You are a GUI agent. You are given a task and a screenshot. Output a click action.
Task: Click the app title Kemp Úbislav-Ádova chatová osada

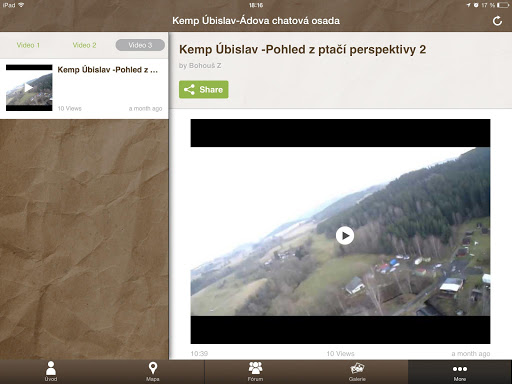[256, 21]
